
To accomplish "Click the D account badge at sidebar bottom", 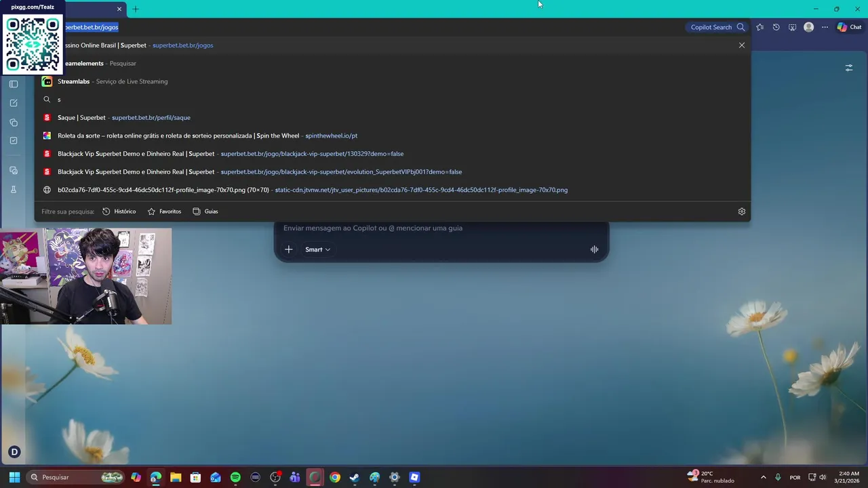I will click(x=14, y=452).
